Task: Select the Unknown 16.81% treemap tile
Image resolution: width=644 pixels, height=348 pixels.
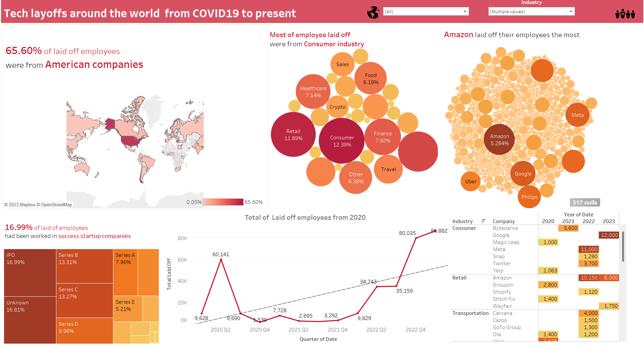Action: click(x=30, y=320)
